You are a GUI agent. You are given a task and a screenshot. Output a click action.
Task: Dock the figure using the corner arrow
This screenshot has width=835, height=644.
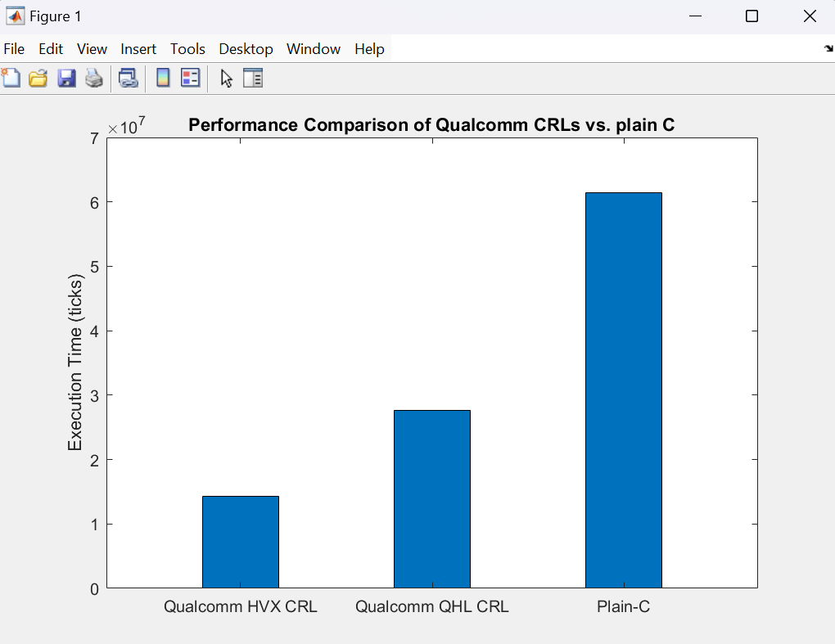coord(828,49)
